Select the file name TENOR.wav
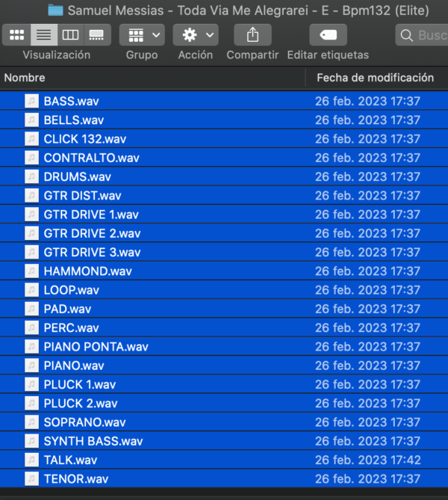Viewport: 448px width, 500px height. coord(76,478)
